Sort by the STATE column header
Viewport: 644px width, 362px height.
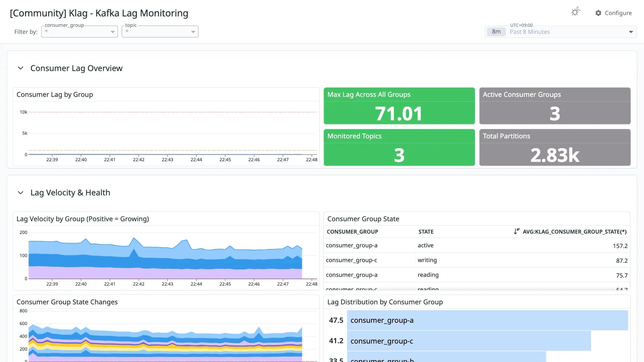point(426,232)
